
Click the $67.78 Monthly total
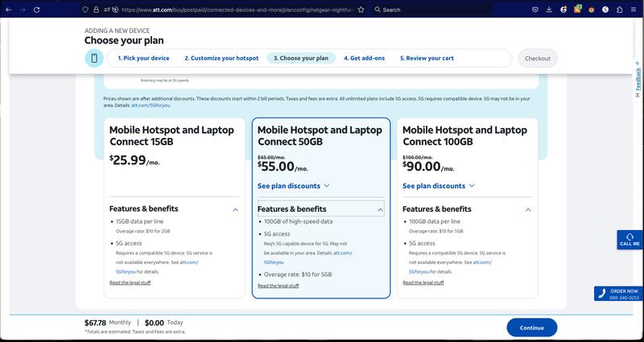108,323
